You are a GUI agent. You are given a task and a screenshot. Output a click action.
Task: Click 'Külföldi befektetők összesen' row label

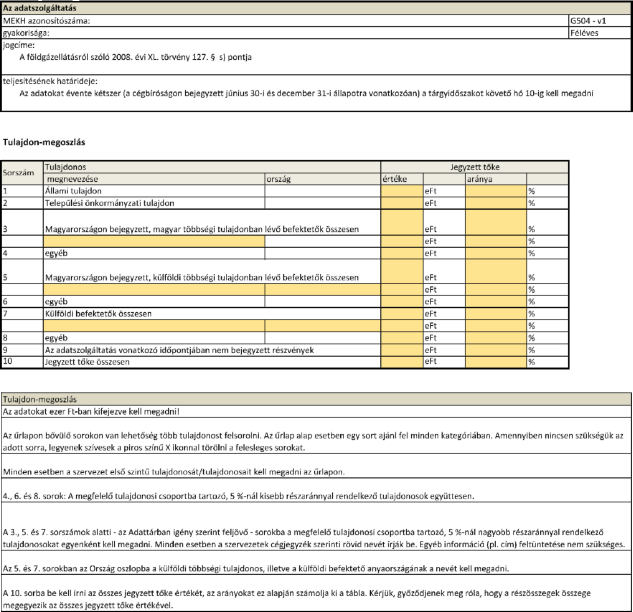pos(99,314)
